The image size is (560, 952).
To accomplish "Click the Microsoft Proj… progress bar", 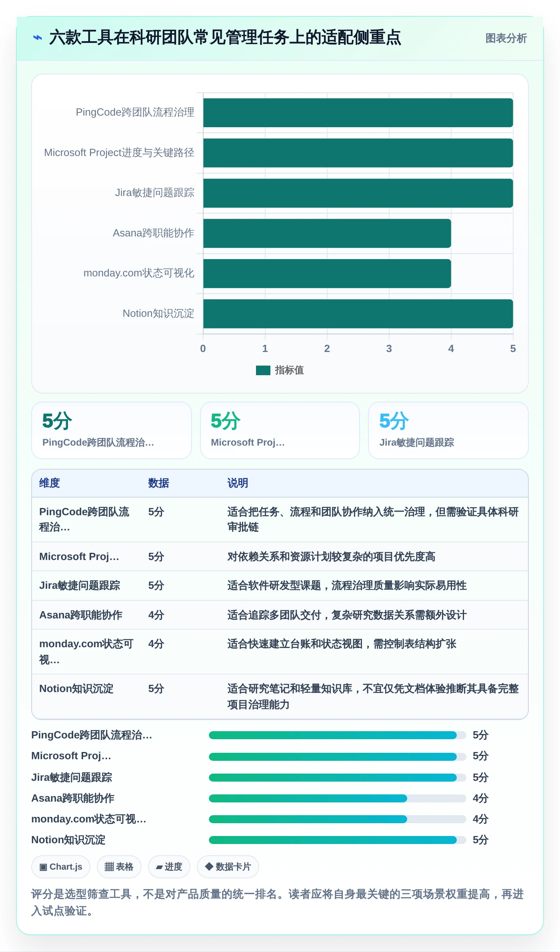I will coord(337,756).
